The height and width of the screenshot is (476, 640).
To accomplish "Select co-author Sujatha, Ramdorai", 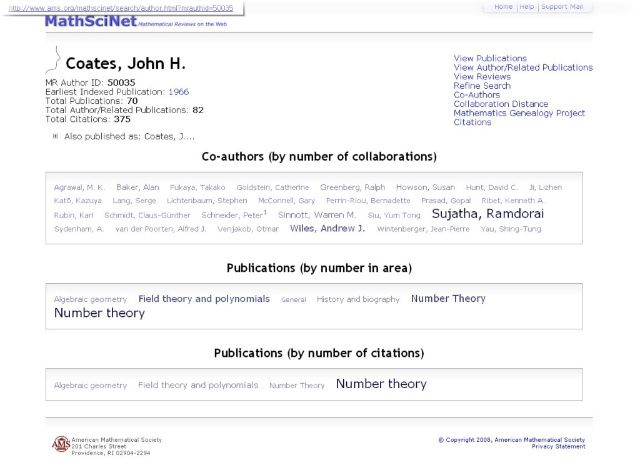I will pyautogui.click(x=488, y=214).
